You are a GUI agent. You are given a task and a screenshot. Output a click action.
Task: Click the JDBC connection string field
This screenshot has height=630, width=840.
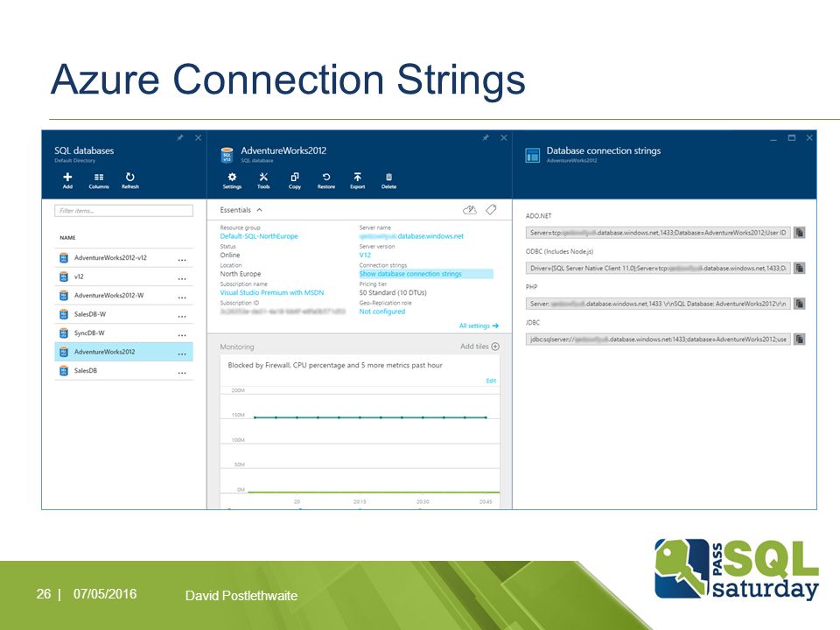(658, 339)
